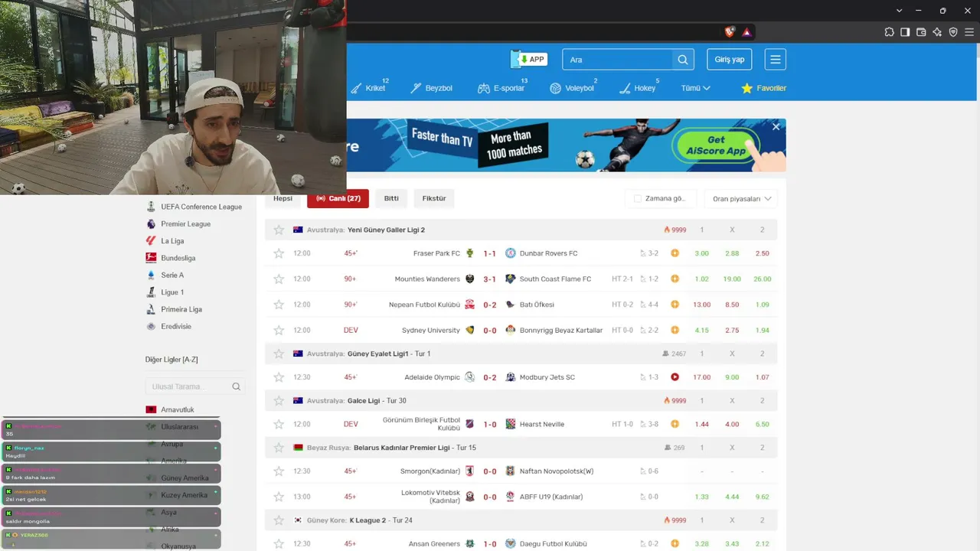Click the orange coin icon in Mounties Wanderers row
The image size is (980, 551).
(675, 279)
